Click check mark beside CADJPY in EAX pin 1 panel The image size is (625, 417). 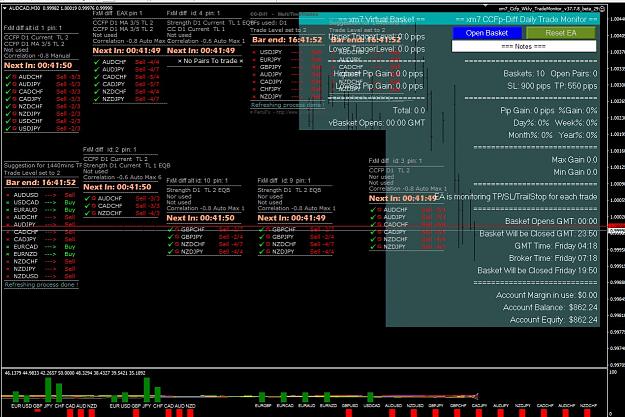(x=96, y=84)
